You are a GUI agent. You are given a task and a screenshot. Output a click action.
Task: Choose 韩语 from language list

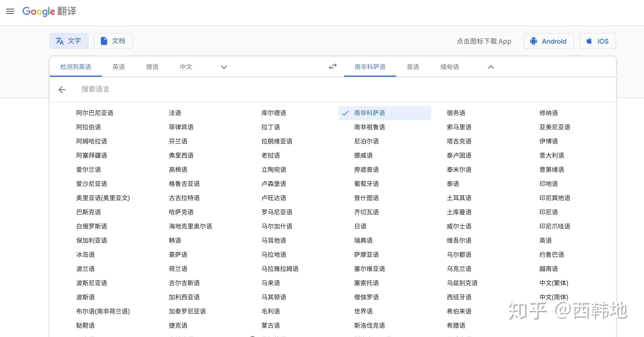click(x=175, y=240)
